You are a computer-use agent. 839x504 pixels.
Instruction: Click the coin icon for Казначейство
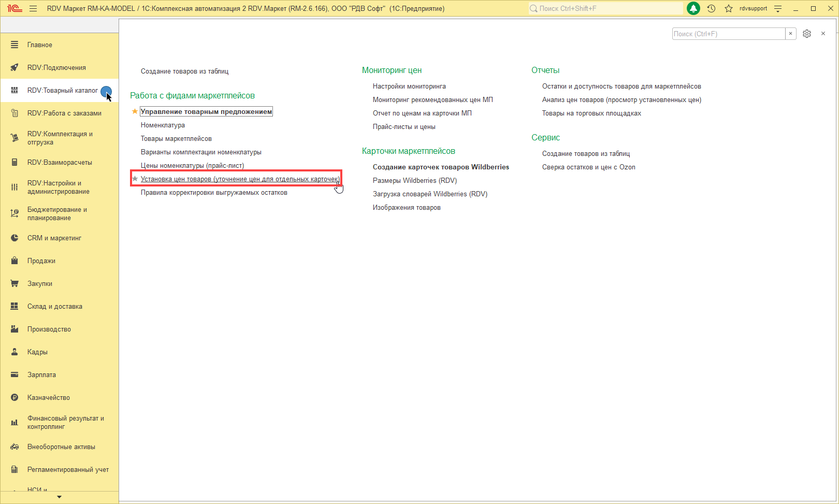click(15, 397)
